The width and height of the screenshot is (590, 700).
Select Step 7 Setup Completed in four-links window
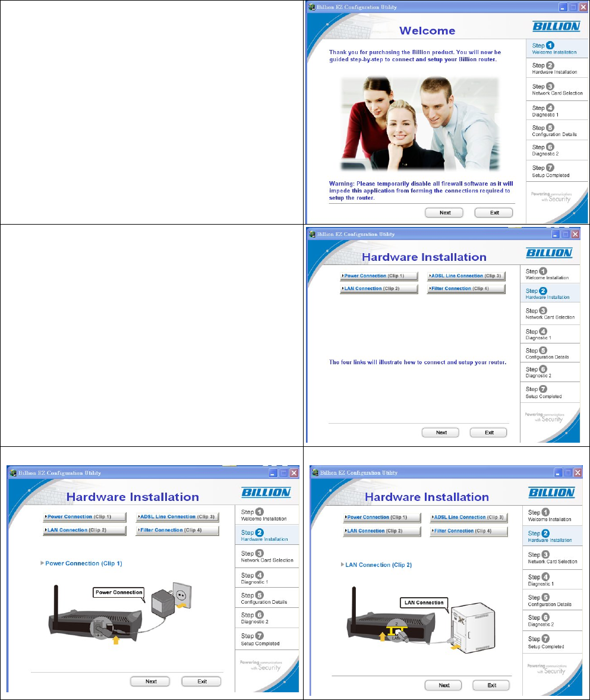550,392
